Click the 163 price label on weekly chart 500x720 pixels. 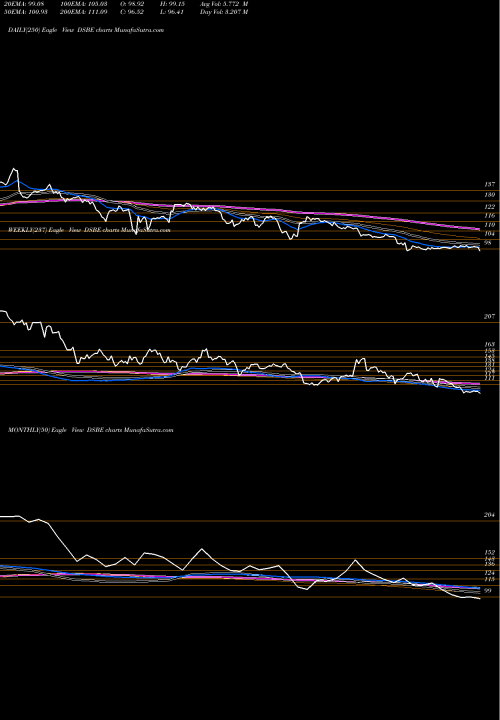(489, 344)
